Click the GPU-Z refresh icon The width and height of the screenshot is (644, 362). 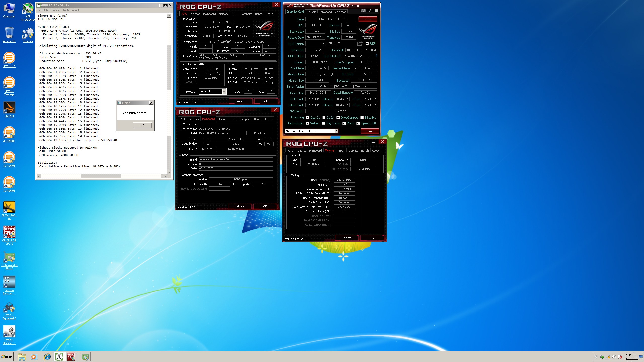click(x=370, y=11)
